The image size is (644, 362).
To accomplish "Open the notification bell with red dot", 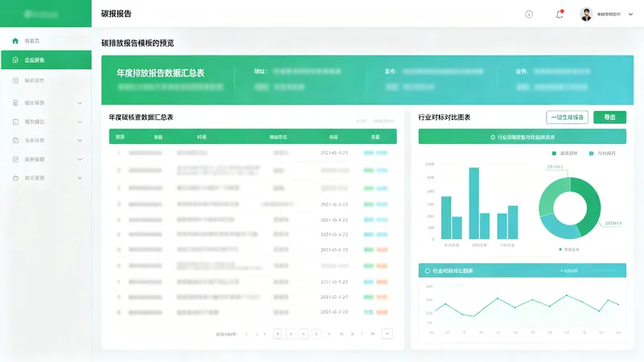I will point(559,14).
